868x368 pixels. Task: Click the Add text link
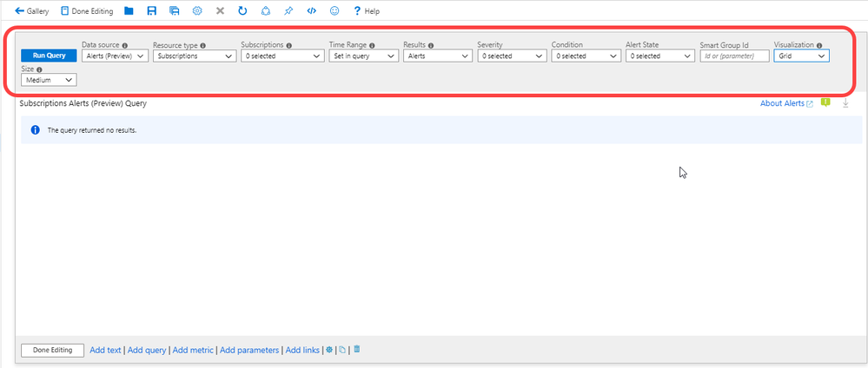[105, 351]
